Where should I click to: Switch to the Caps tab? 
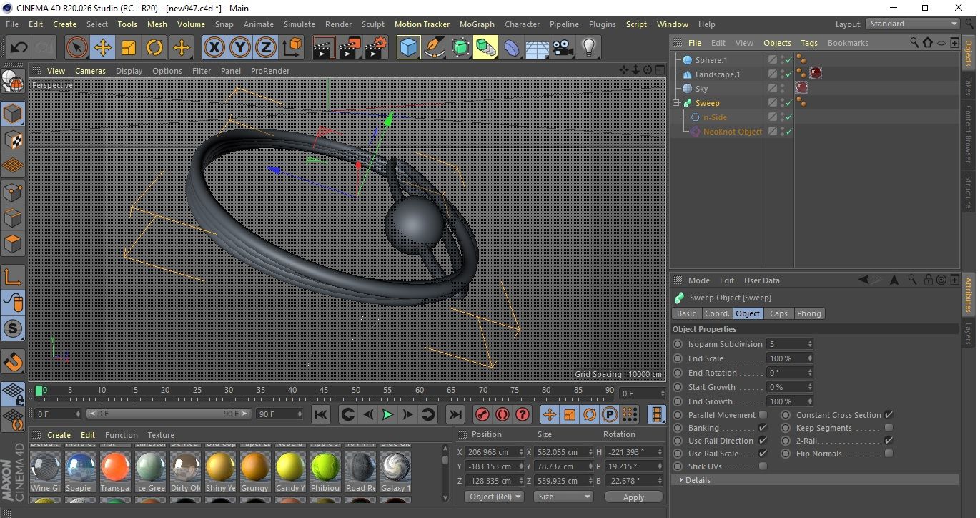point(778,313)
